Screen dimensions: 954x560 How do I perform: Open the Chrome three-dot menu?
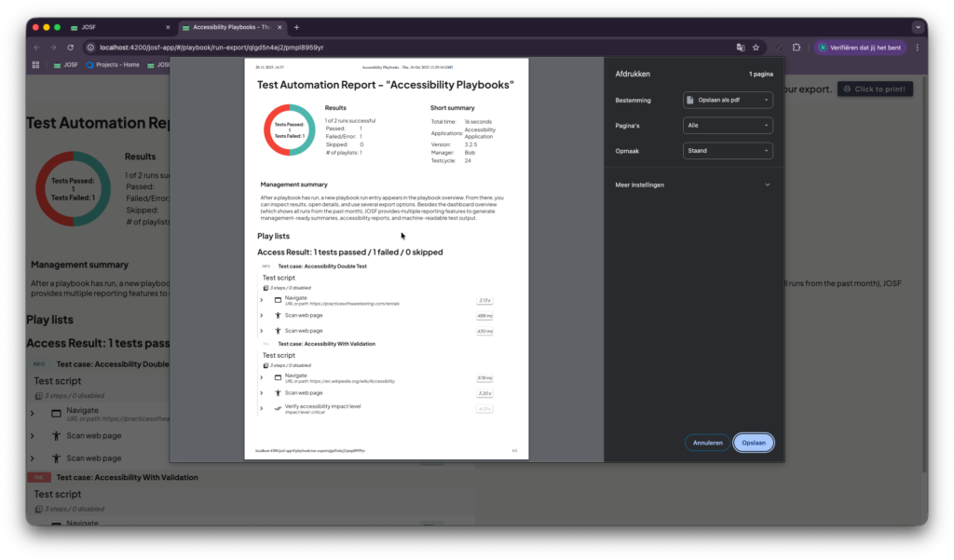coord(917,47)
